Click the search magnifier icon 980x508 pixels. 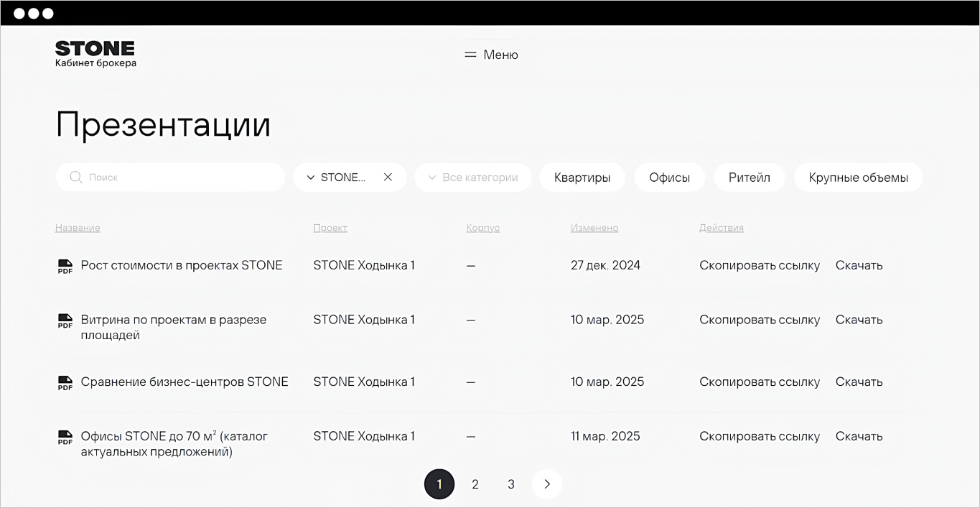pyautogui.click(x=76, y=177)
